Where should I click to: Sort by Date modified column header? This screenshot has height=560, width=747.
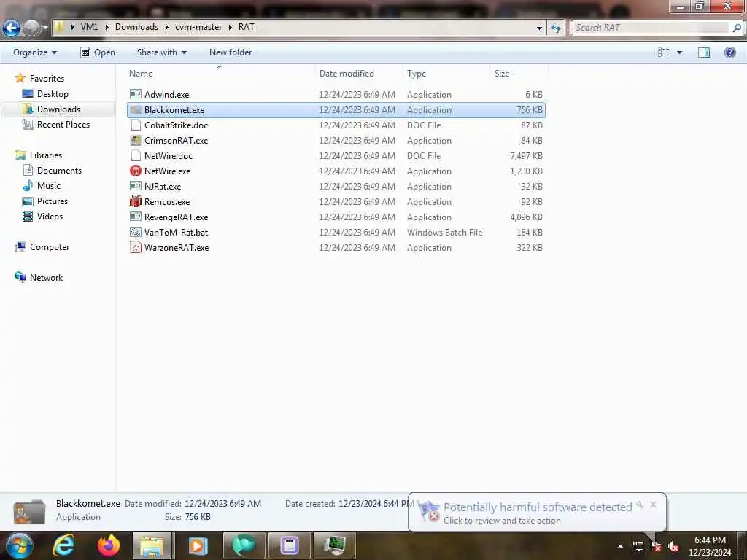click(347, 74)
